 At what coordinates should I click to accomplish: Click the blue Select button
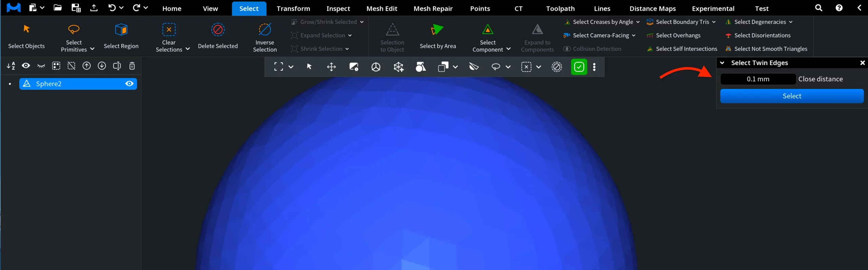point(792,96)
